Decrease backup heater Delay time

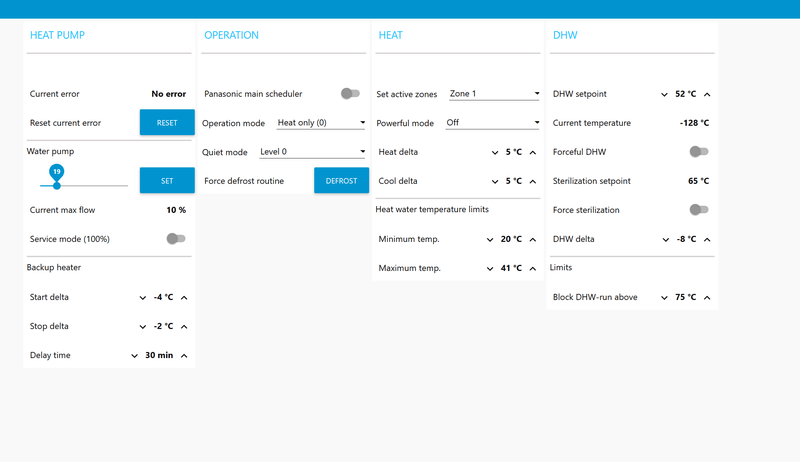[x=134, y=356]
